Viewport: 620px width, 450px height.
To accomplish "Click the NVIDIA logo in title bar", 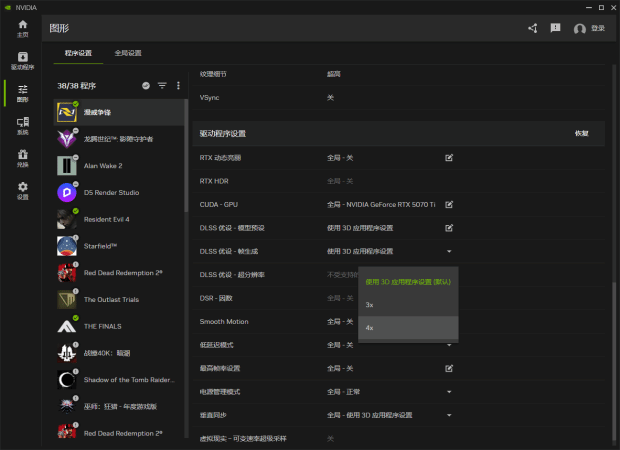I will 8,8.
